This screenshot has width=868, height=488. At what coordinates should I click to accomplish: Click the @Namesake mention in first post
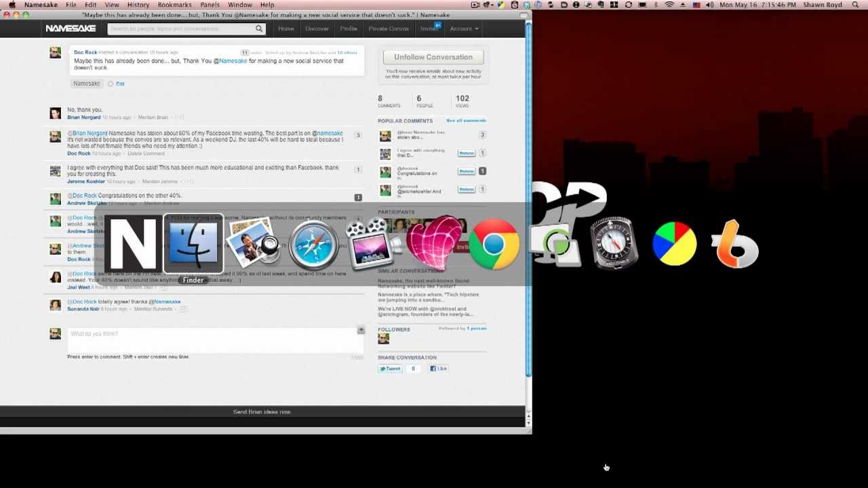pos(231,61)
